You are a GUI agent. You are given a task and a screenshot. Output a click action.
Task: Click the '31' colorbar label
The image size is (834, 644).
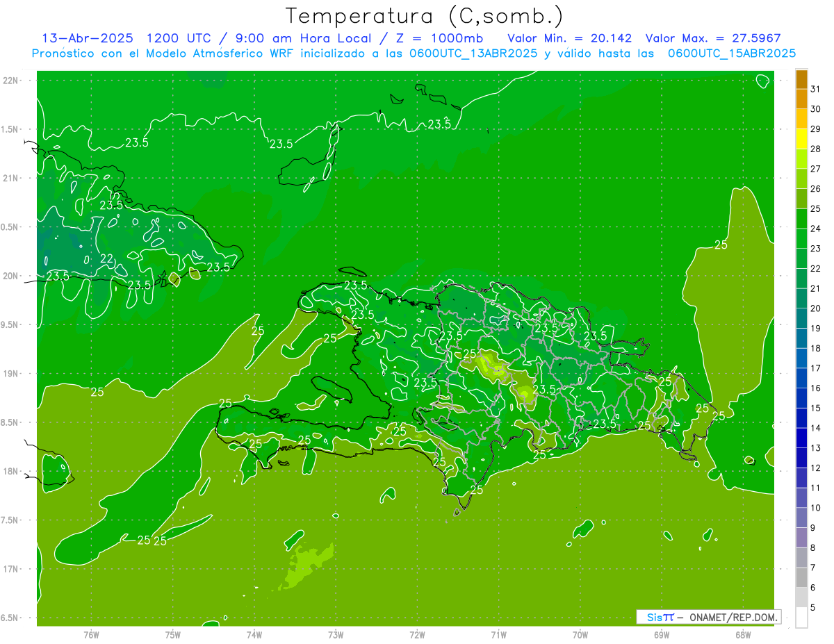(x=816, y=89)
